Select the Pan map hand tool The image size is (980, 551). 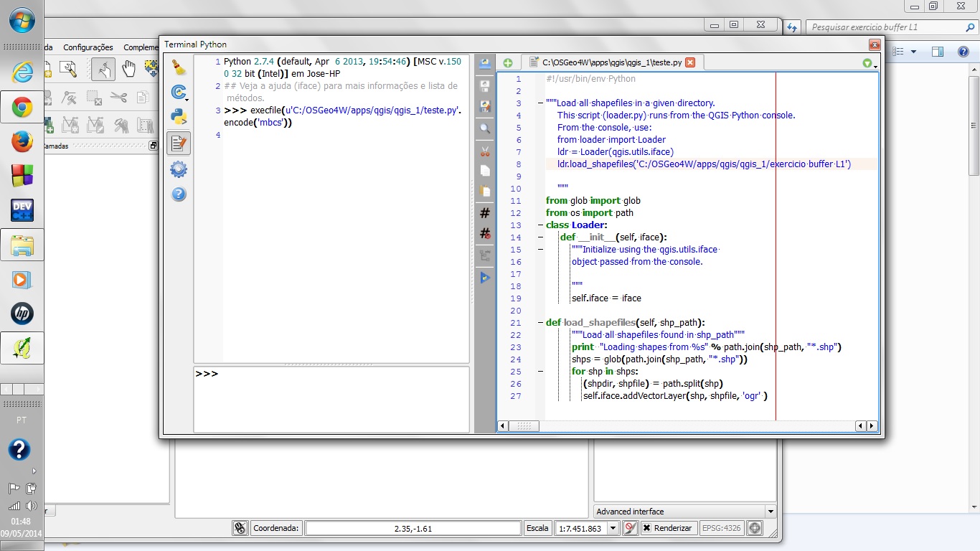(128, 69)
